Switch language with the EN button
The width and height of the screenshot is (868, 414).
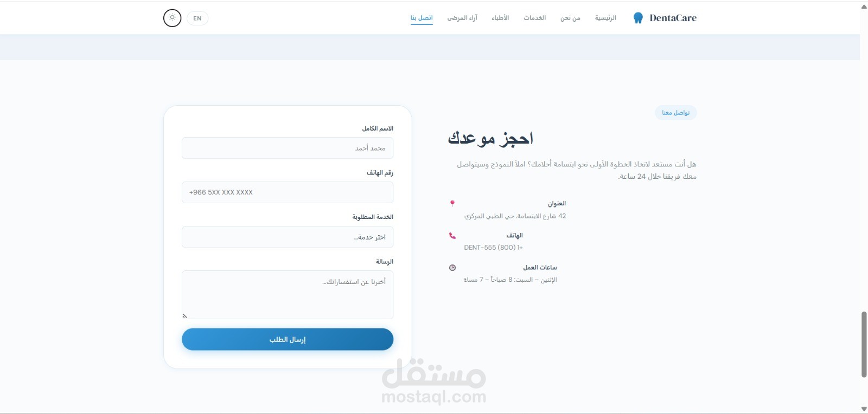[197, 18]
